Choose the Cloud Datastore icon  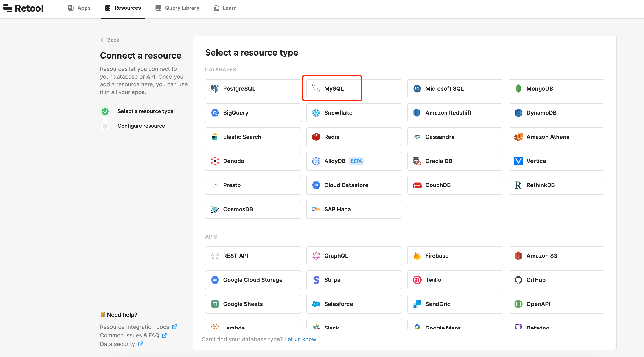[316, 185]
